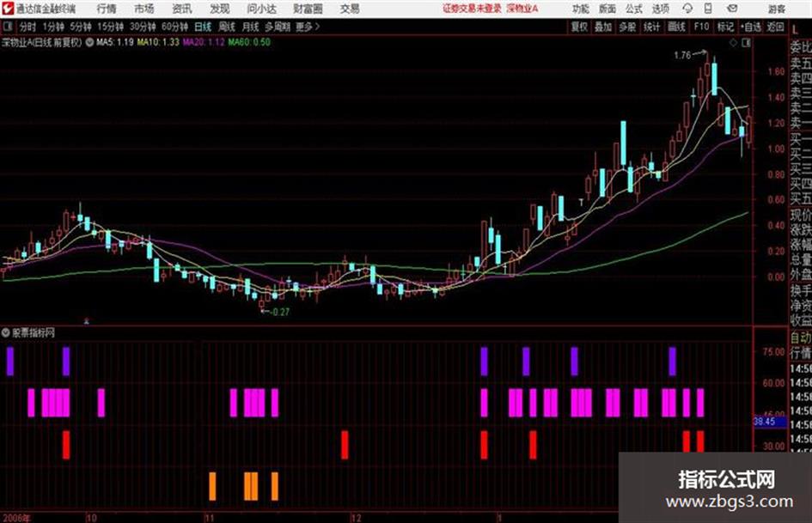Click the 2006年 date axis label
812x523 pixels.
point(16,517)
